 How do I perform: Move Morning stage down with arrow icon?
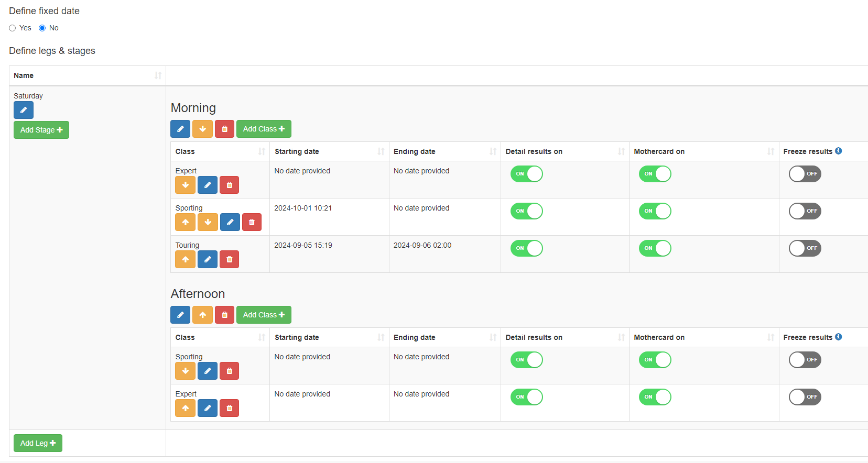pos(202,129)
